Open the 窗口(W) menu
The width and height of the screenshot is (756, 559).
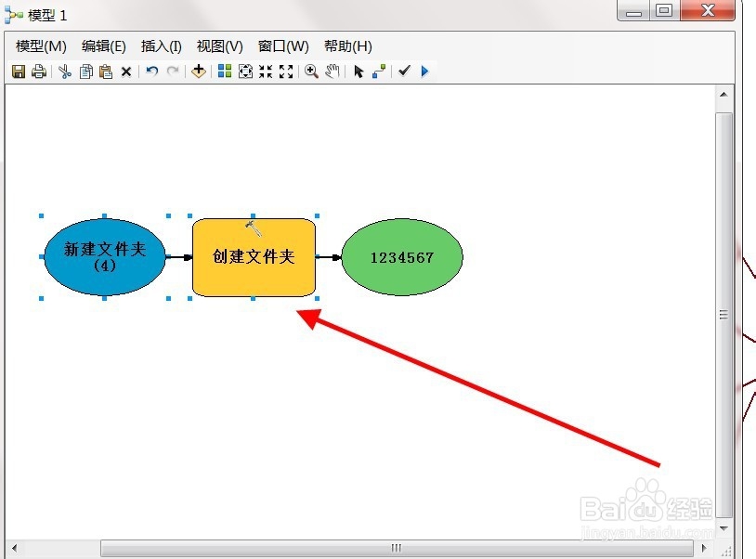point(283,46)
